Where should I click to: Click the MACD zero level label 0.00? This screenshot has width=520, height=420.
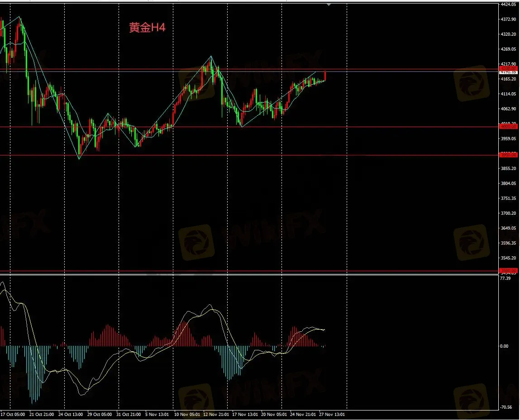(504, 346)
